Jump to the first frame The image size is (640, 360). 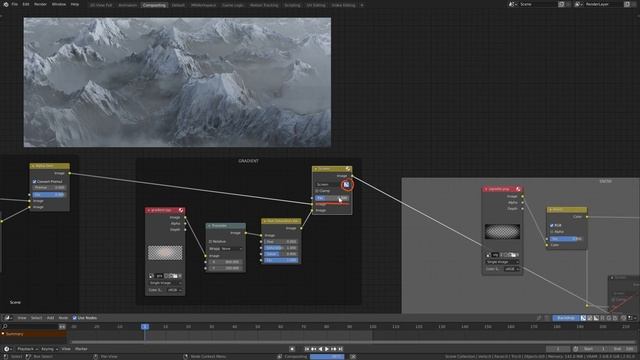click(x=307, y=349)
